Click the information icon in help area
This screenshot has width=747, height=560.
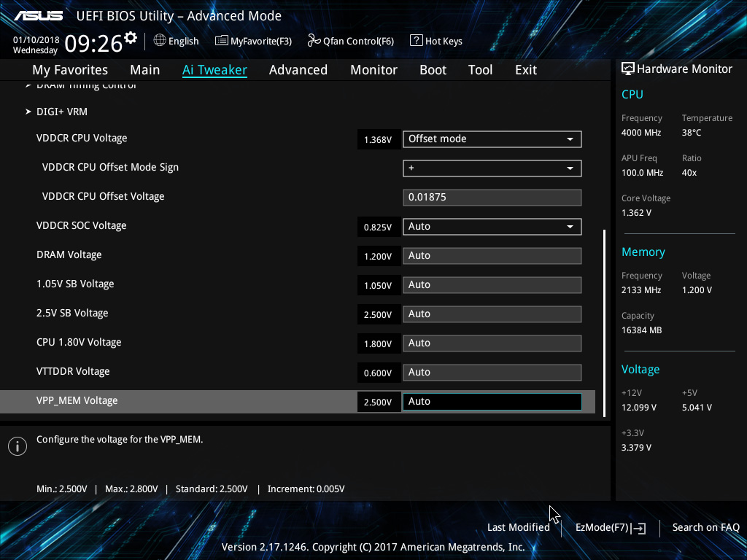18,446
